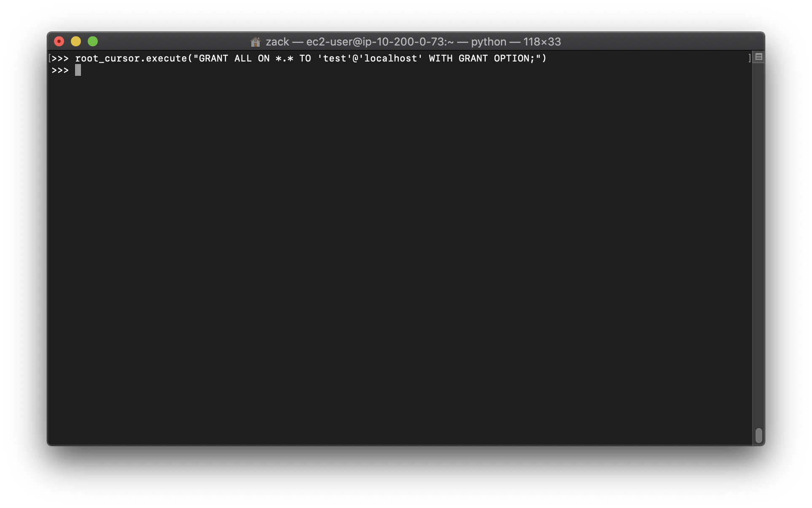812x508 pixels.
Task: Click the scrollbar thumb at the bottom
Action: click(758, 436)
